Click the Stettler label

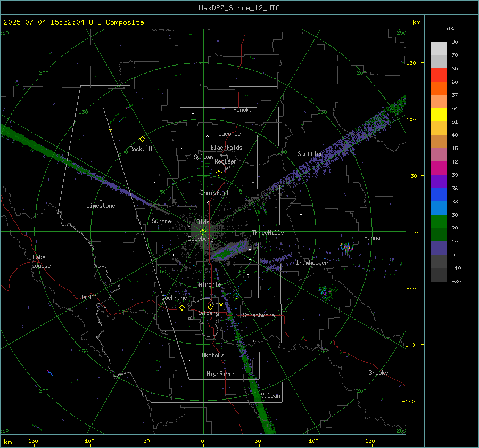click(x=310, y=154)
